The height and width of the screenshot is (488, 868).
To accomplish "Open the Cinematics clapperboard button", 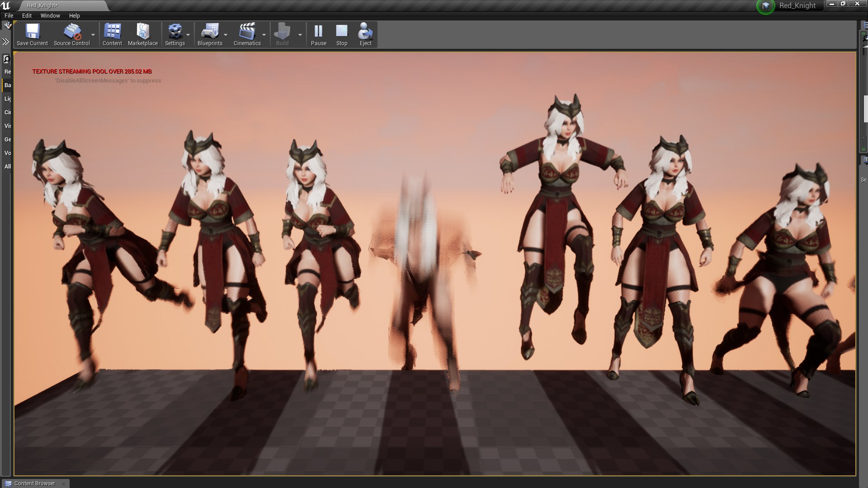I will tap(247, 35).
